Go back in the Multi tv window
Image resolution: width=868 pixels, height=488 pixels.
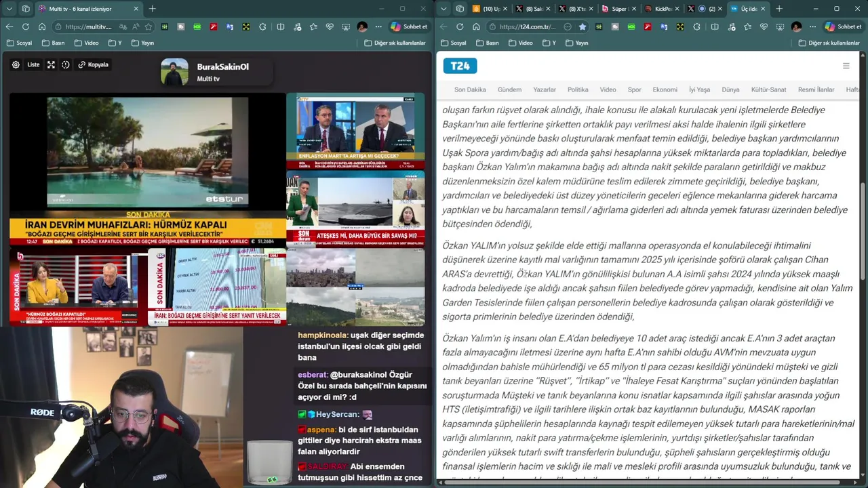[x=9, y=27]
